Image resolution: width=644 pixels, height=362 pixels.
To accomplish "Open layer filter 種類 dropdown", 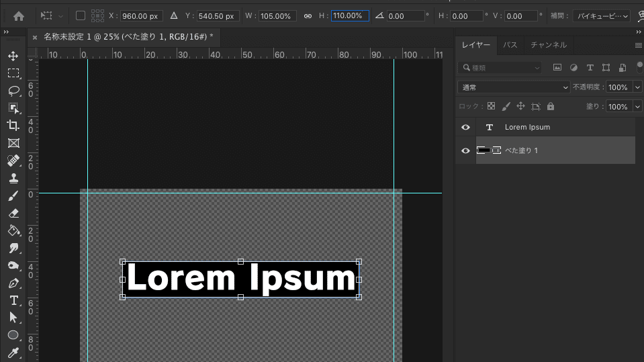I will 500,67.
